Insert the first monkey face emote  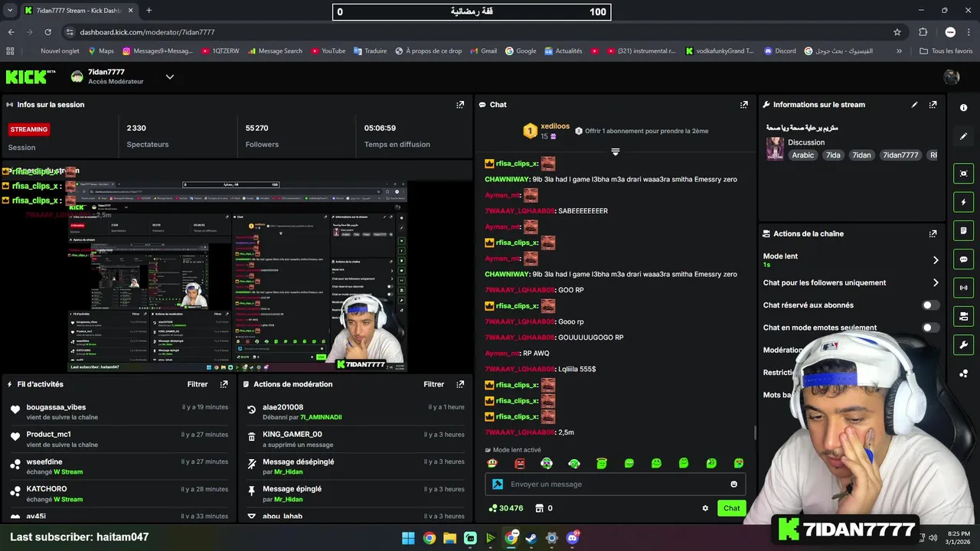(x=492, y=464)
